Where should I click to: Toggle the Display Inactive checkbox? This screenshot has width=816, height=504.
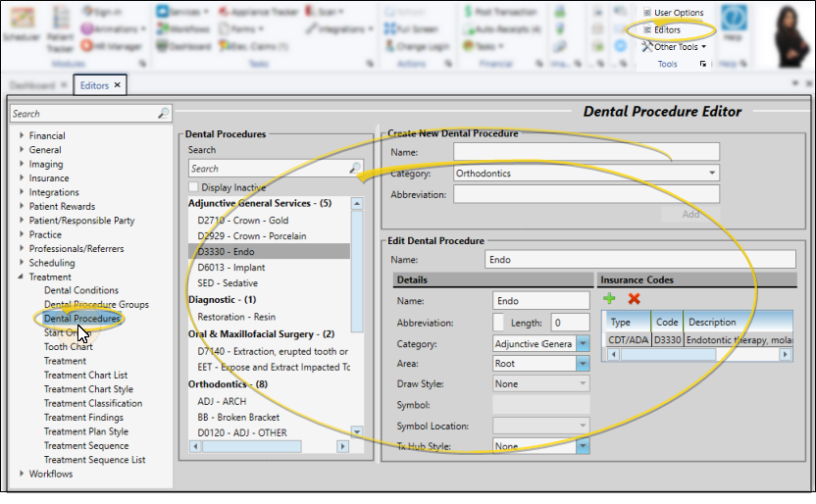pos(194,187)
